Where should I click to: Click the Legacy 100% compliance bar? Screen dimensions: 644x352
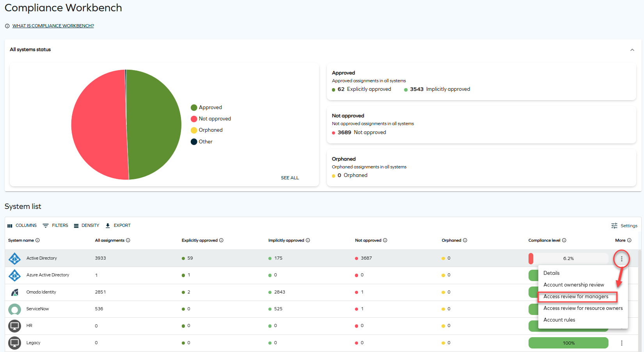568,343
